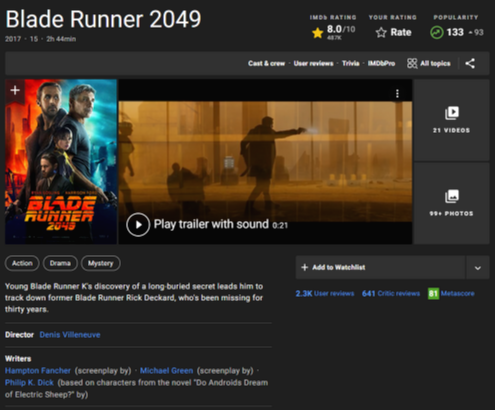Click the Rate label text
The image size is (495, 410).
[401, 33]
